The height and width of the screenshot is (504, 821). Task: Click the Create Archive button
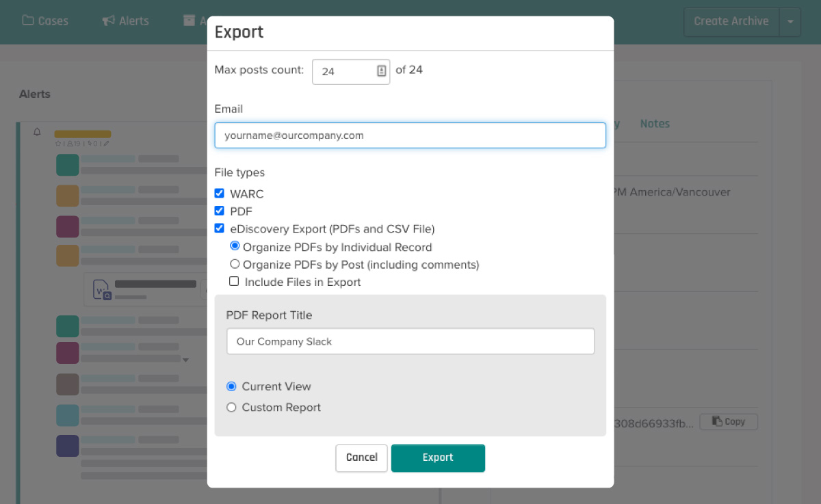tap(731, 22)
